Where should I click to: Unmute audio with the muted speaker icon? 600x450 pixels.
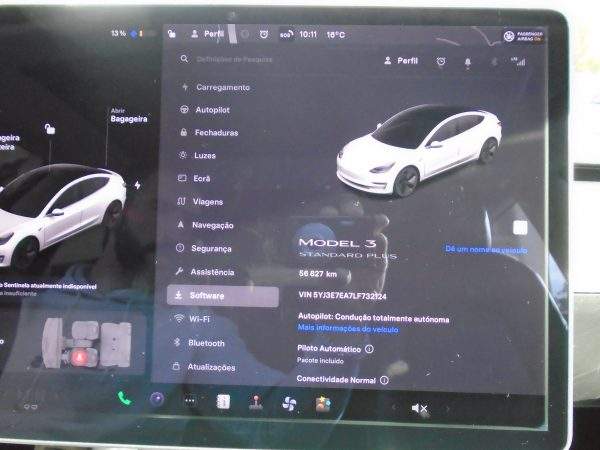tap(419, 409)
